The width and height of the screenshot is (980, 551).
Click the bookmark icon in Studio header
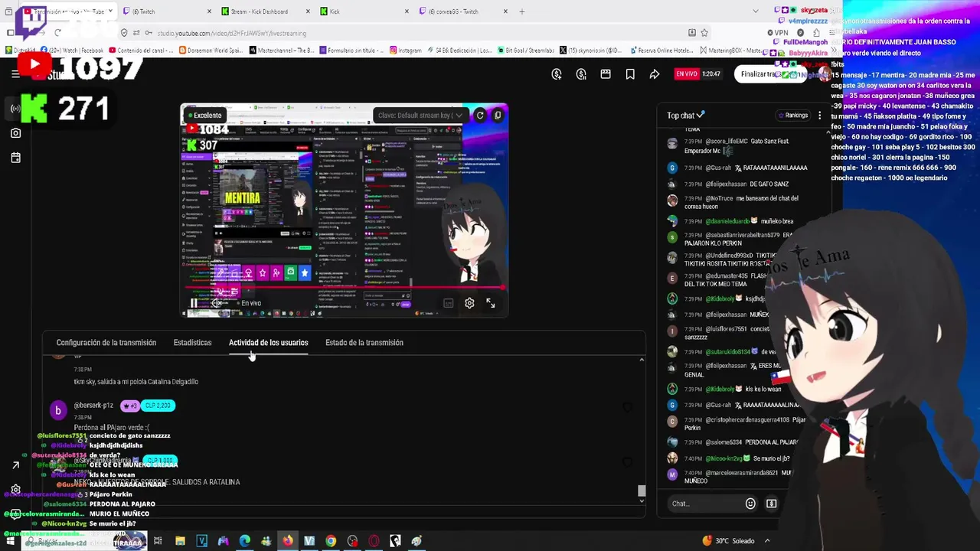pos(630,74)
